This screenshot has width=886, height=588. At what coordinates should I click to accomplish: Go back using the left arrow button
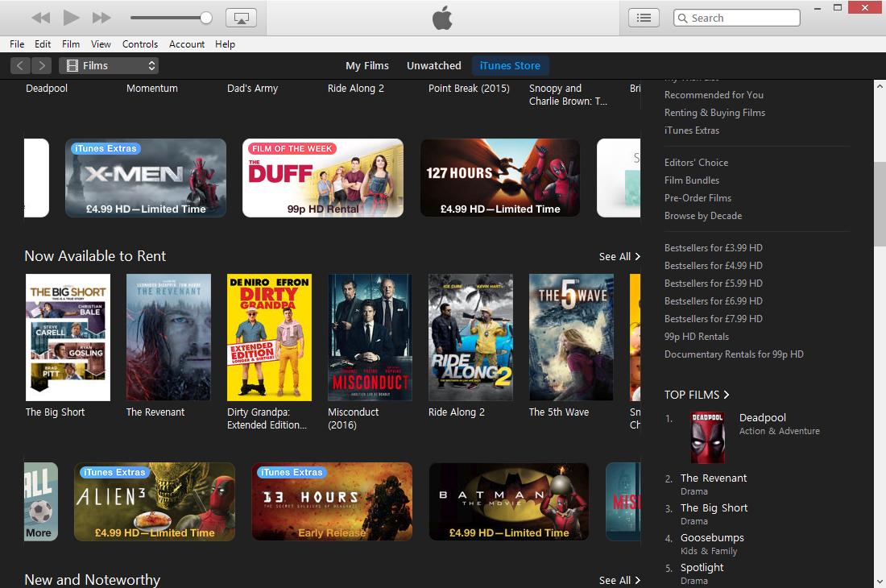(21, 66)
